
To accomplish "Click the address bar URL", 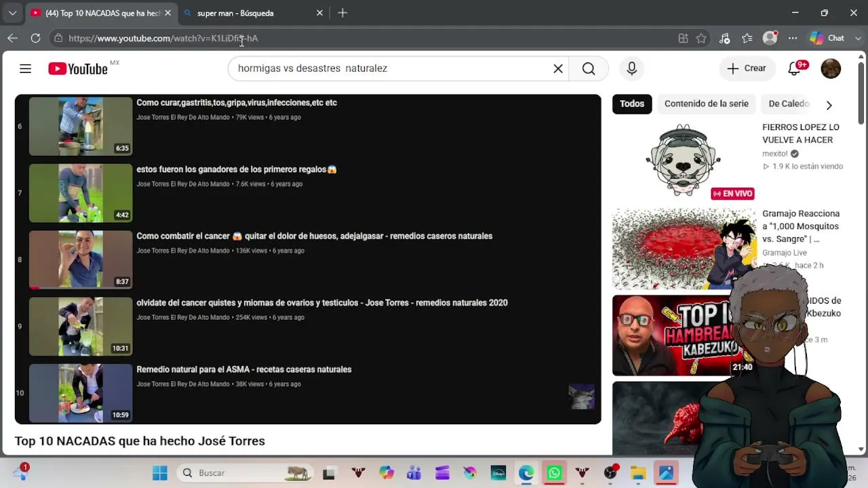I will click(x=163, y=38).
